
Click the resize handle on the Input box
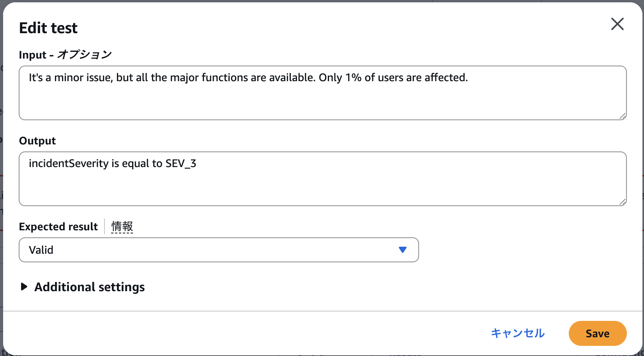pos(623,116)
